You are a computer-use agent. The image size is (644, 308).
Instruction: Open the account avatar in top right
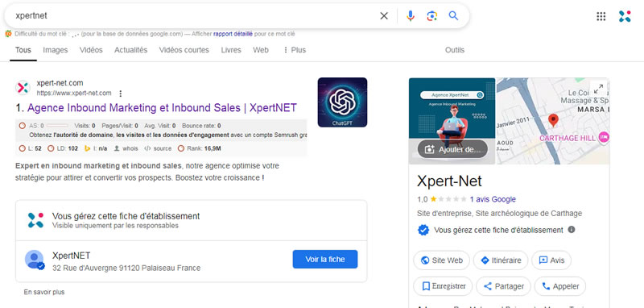click(625, 16)
